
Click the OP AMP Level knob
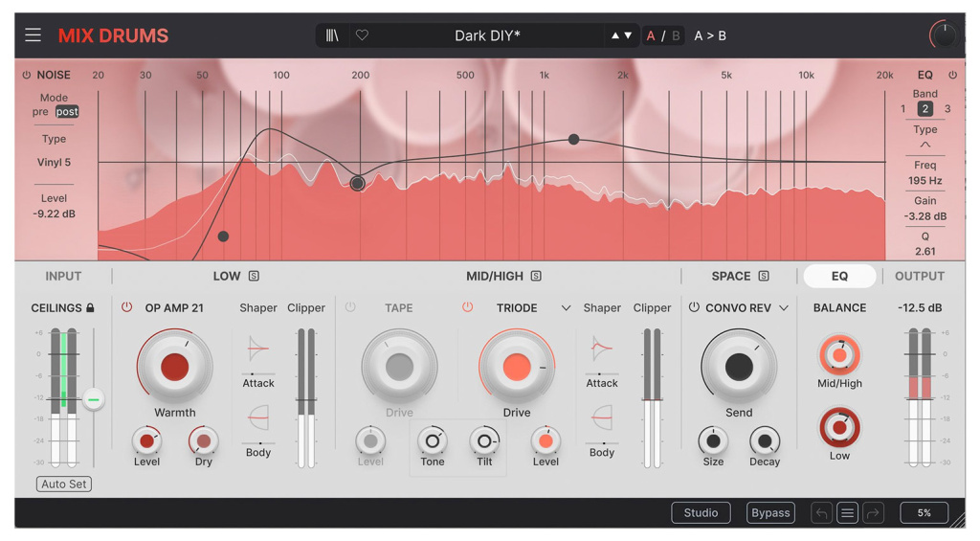[x=146, y=440]
